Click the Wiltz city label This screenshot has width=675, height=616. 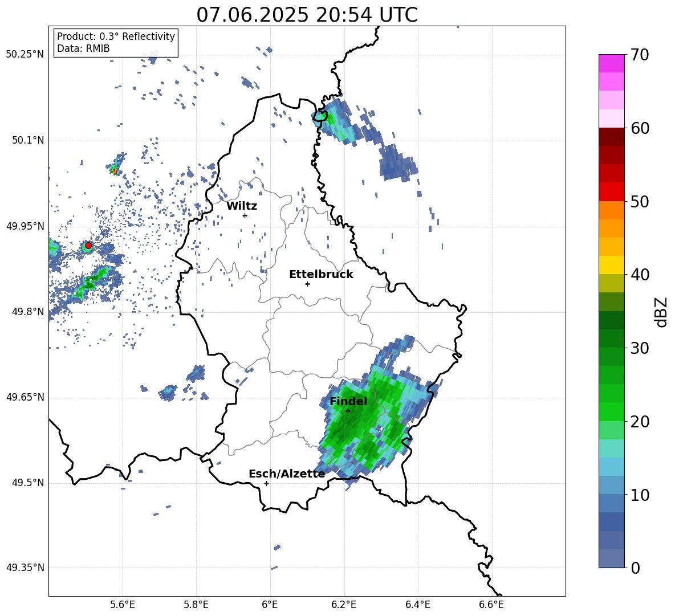tap(242, 206)
